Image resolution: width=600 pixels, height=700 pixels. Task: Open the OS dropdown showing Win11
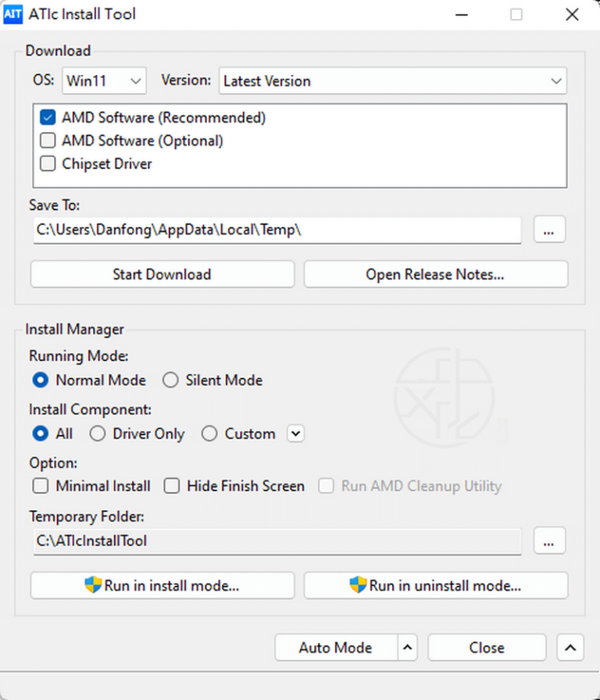[x=103, y=80]
